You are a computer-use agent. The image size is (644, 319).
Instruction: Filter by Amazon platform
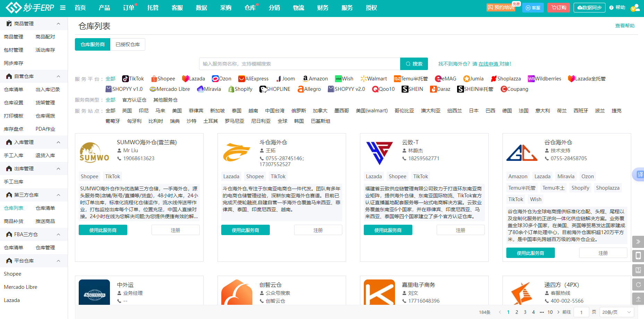pyautogui.click(x=315, y=79)
